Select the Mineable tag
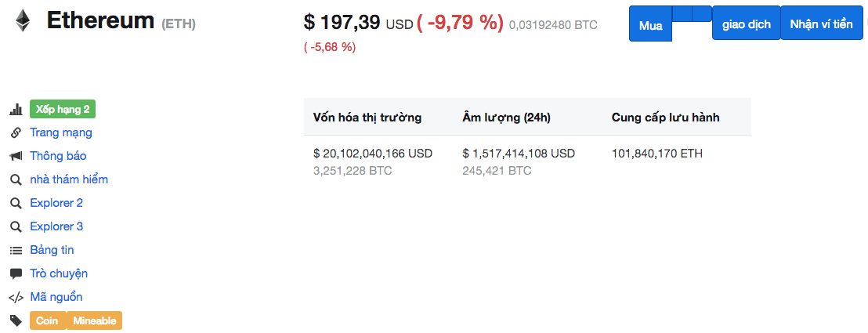The image size is (868, 333). point(94,320)
